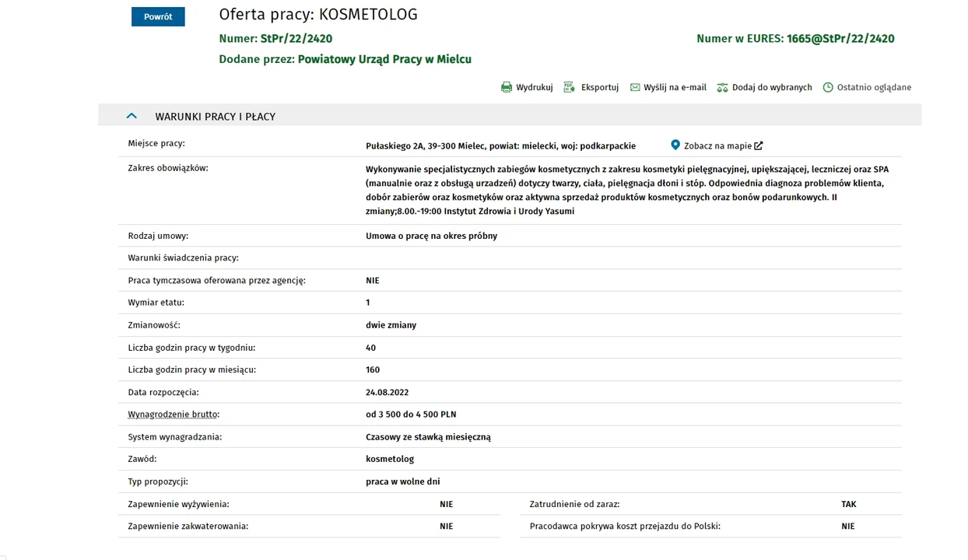The image size is (968, 560).
Task: Click the external link icon after Zobacz na mapie
Action: click(759, 145)
